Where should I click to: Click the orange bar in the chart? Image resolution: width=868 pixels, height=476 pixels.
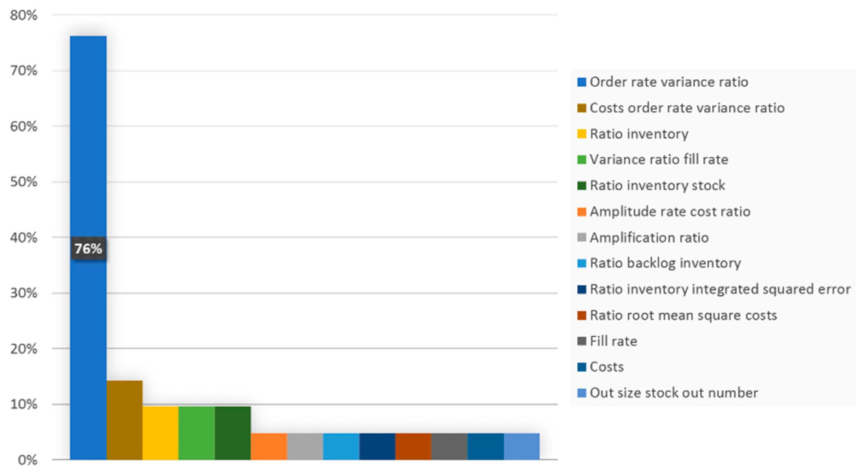coord(269,446)
